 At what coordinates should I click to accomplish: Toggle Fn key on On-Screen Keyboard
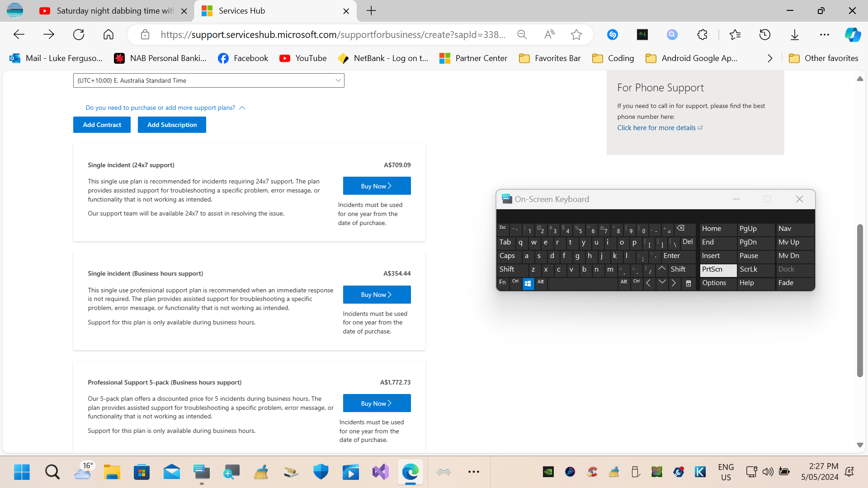[x=503, y=282]
